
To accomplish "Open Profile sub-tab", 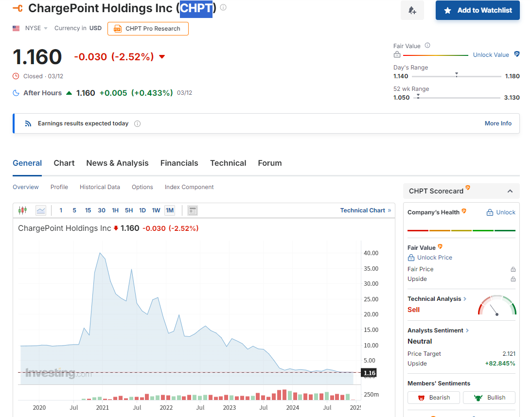I will (x=59, y=187).
